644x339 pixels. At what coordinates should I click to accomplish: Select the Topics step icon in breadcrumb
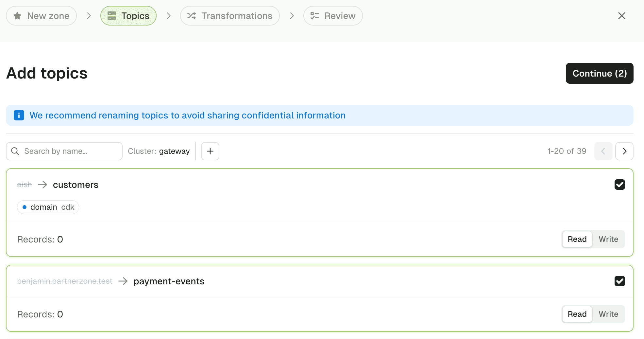point(111,15)
